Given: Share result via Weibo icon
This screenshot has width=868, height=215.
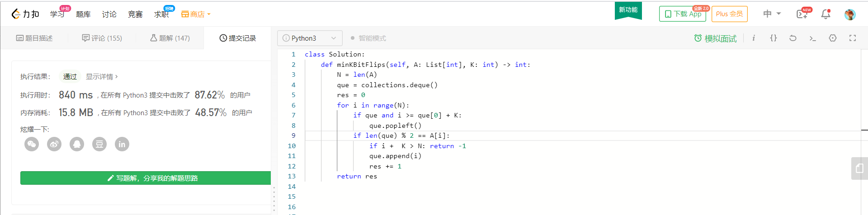Looking at the screenshot, I should point(54,144).
